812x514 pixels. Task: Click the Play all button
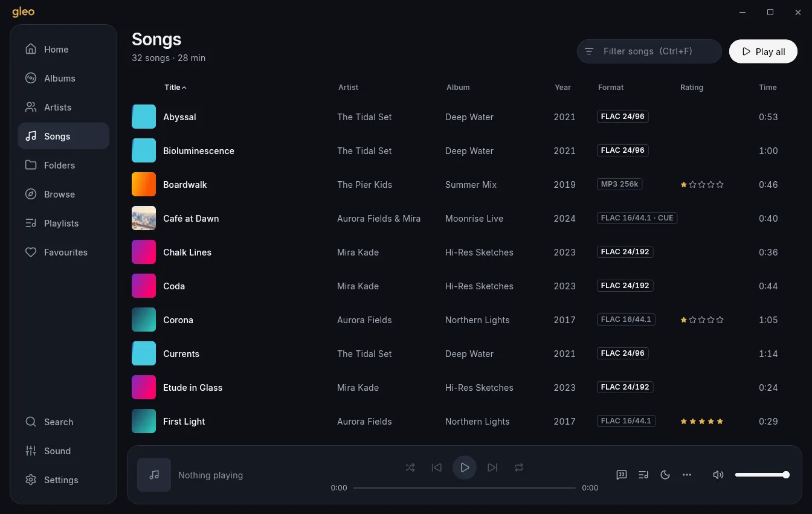(763, 51)
